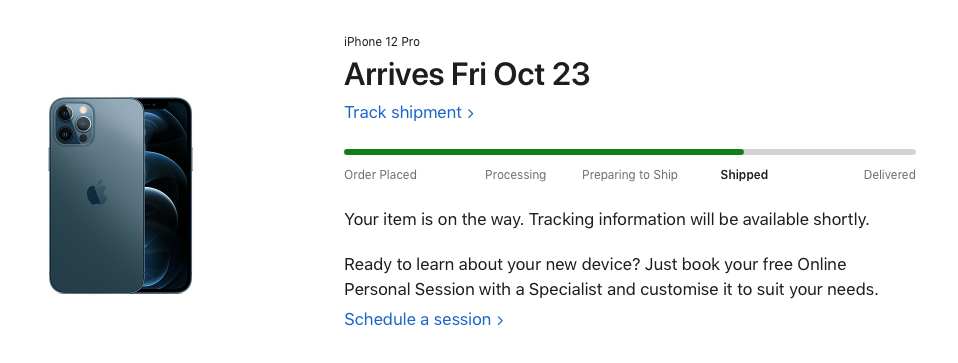Select the Preparing to Ship step
958x363 pixels.
629,175
